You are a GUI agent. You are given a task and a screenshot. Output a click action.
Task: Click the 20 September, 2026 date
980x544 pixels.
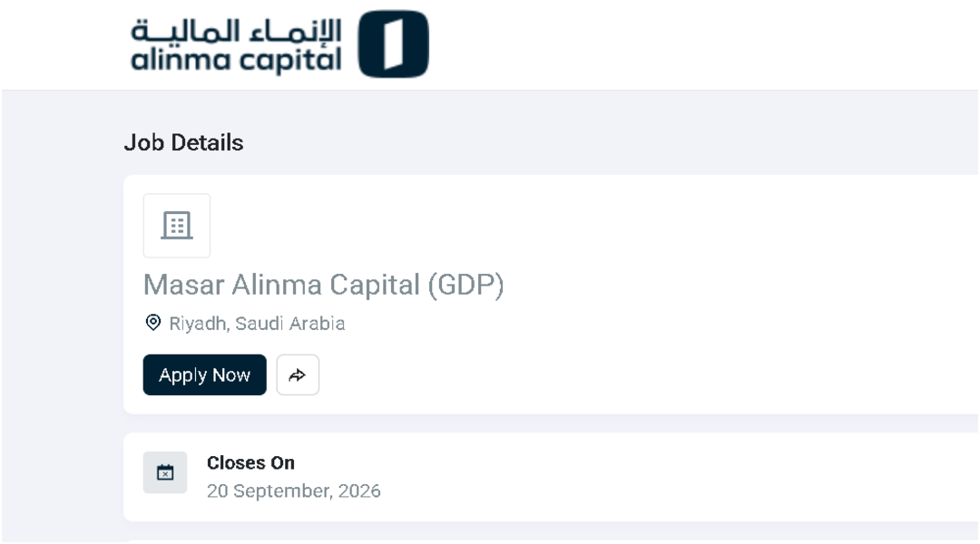294,491
